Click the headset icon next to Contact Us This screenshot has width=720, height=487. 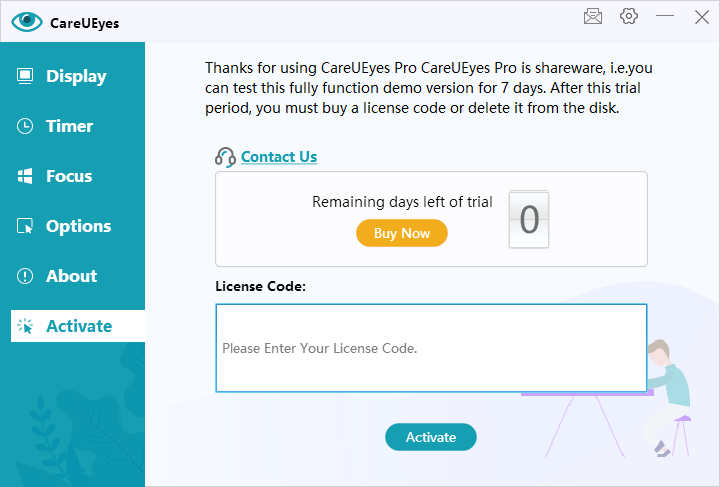(x=225, y=157)
